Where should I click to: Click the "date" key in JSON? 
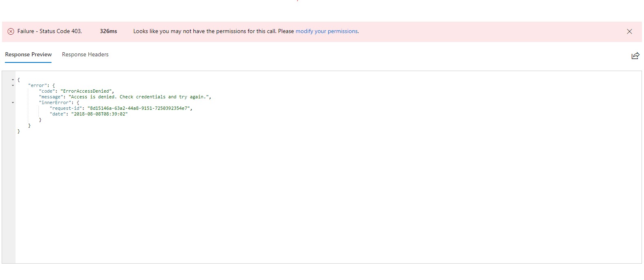click(x=58, y=114)
